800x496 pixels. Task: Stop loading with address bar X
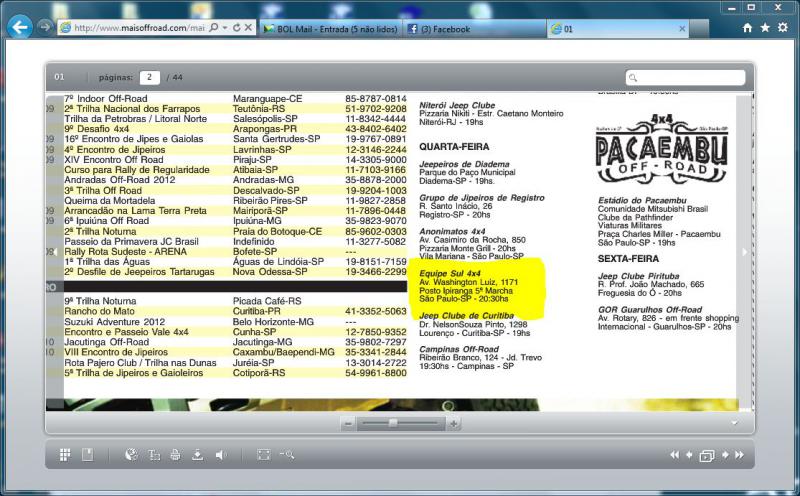[248, 28]
